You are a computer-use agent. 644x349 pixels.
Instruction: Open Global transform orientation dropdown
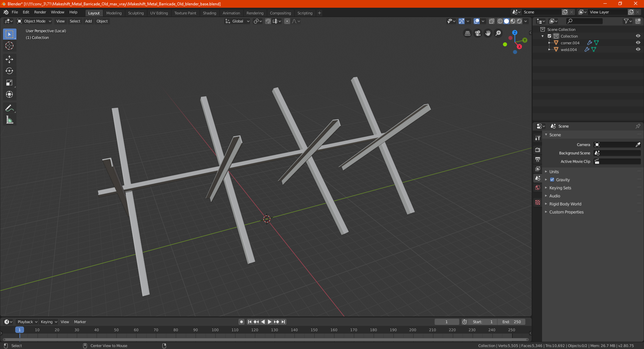pos(237,21)
